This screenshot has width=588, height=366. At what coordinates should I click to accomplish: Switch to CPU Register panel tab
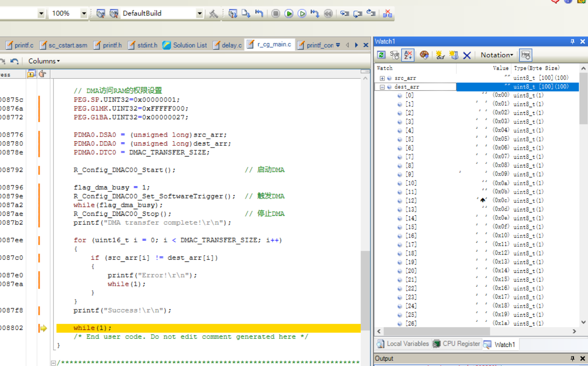coord(457,344)
